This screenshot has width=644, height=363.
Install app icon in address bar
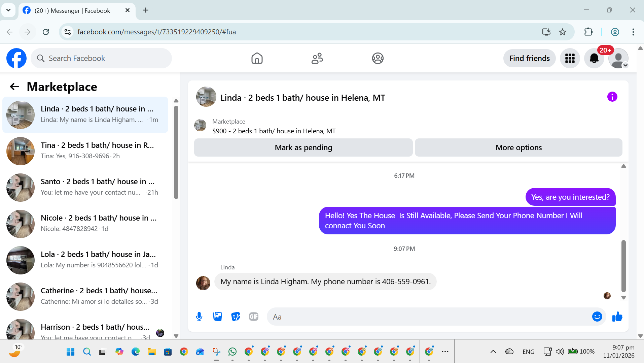coord(546,32)
